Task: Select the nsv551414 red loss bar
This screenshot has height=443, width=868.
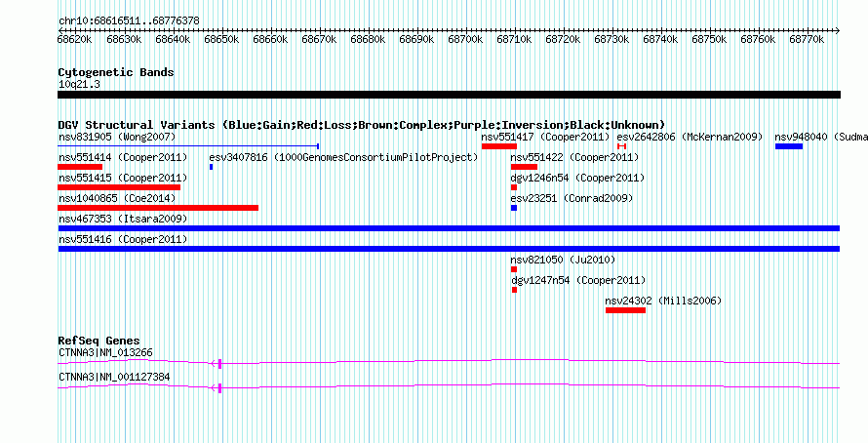Action: pos(80,167)
